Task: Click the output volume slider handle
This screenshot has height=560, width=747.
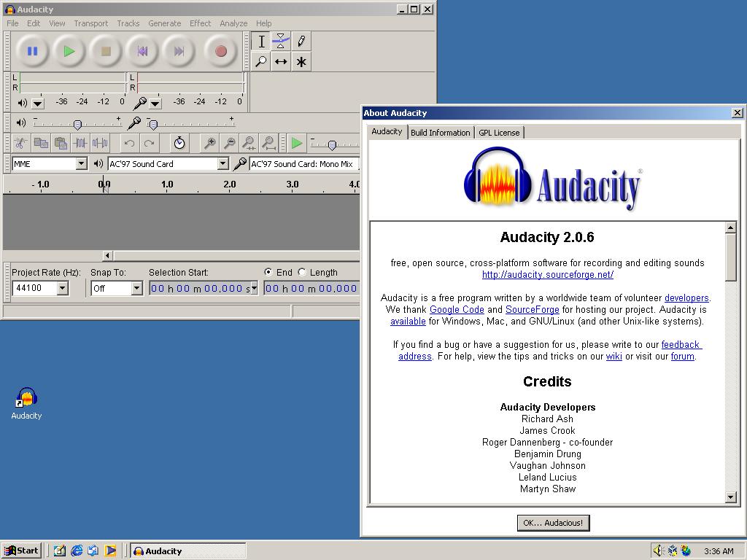Action: tap(77, 124)
